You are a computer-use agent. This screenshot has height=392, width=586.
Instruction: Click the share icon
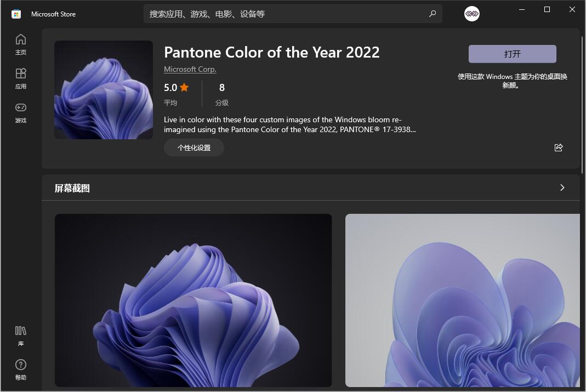point(559,147)
